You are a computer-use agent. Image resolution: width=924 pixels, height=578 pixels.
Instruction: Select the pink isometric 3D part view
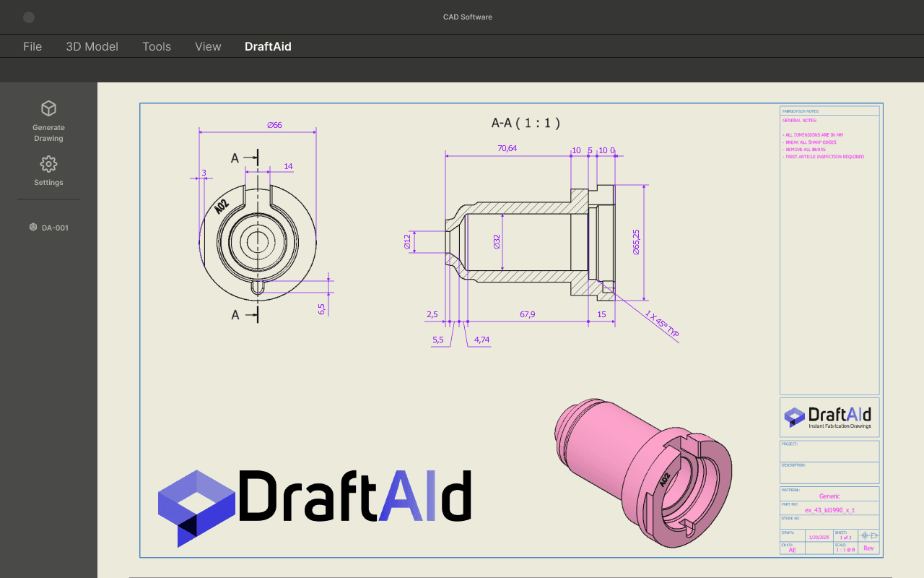[x=645, y=472]
